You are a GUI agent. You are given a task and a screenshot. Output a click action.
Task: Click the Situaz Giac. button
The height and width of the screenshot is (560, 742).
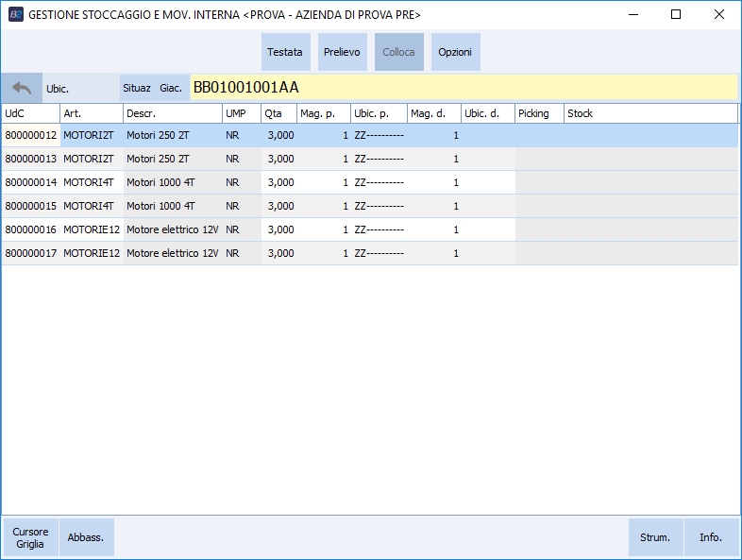tap(154, 88)
